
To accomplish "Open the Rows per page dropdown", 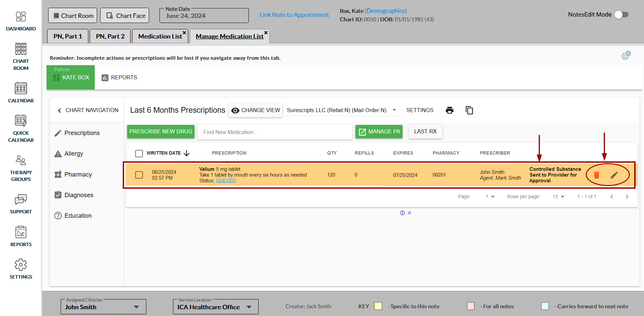I will [558, 196].
